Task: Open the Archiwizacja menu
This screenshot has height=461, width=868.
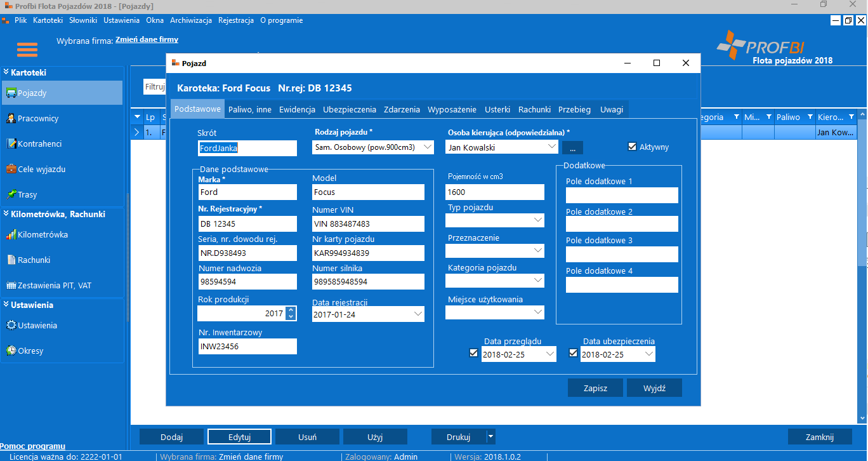Action: (x=191, y=20)
